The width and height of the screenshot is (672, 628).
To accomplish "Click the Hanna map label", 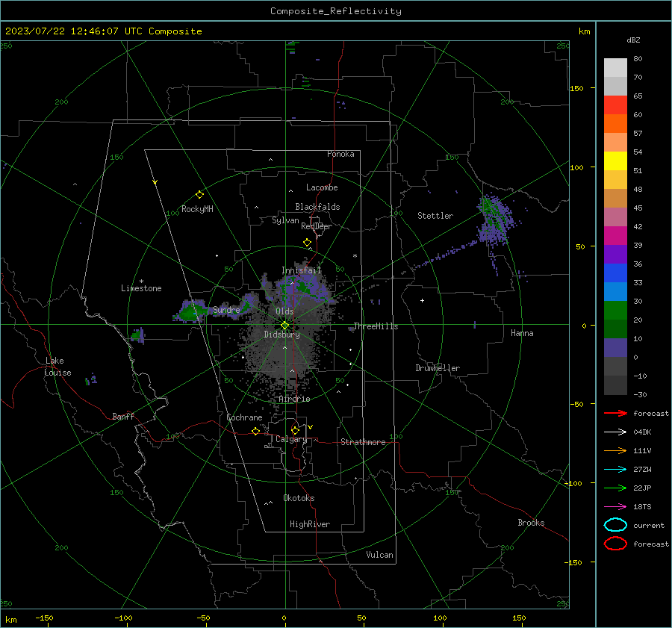I will 522,333.
